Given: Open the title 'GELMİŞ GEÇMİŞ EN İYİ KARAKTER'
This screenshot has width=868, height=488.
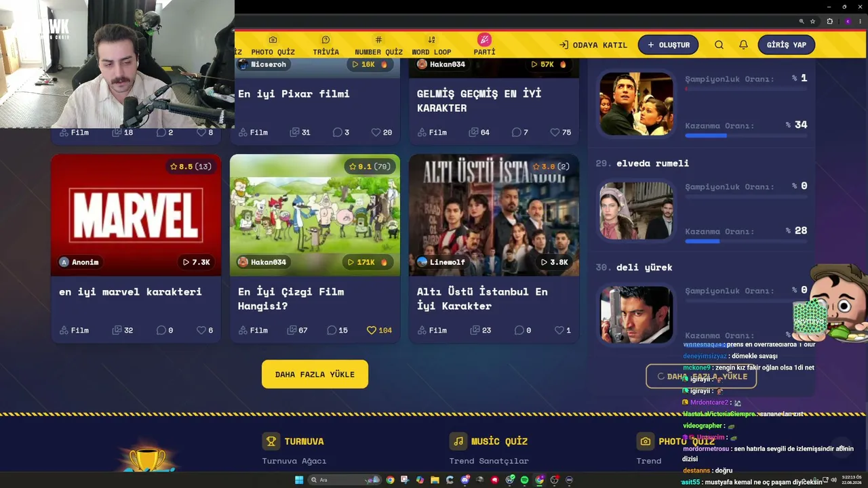Looking at the screenshot, I should click(x=479, y=101).
